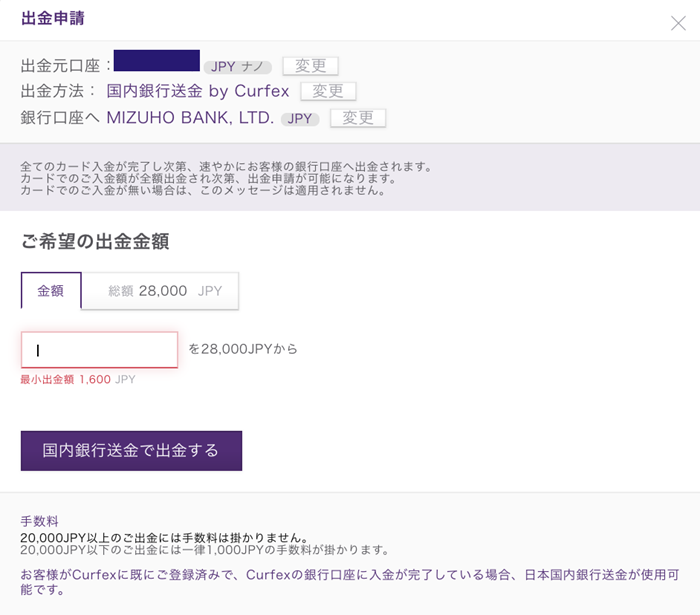Select the 金額 tab
700x615 pixels.
51,291
